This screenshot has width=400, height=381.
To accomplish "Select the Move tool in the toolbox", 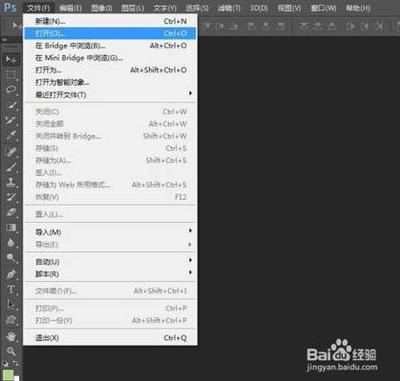I will click(11, 60).
